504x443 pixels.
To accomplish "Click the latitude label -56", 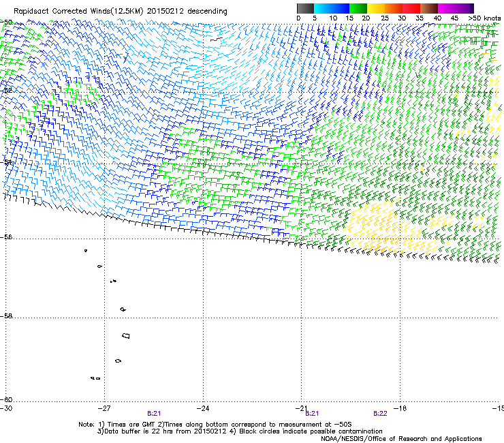I will click(6, 237).
